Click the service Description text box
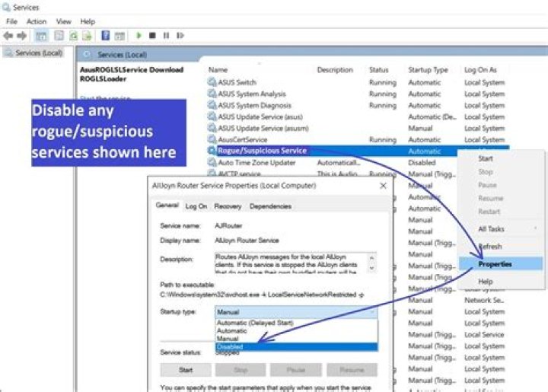The width and height of the screenshot is (548, 392). (295, 263)
